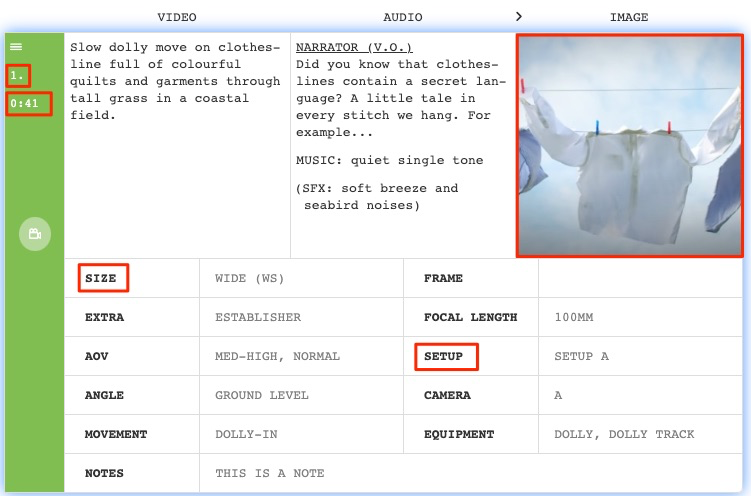
Task: Click the FOCAL LENGTH label
Action: (x=470, y=317)
